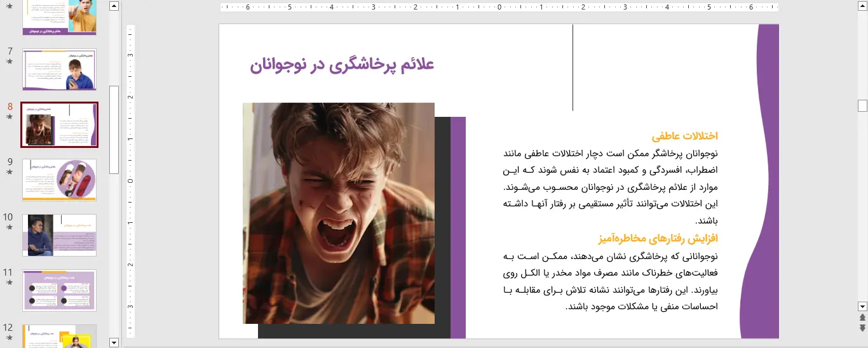The image size is (868, 348).
Task: Click animation star icon beside slide 10
Action: tap(10, 227)
